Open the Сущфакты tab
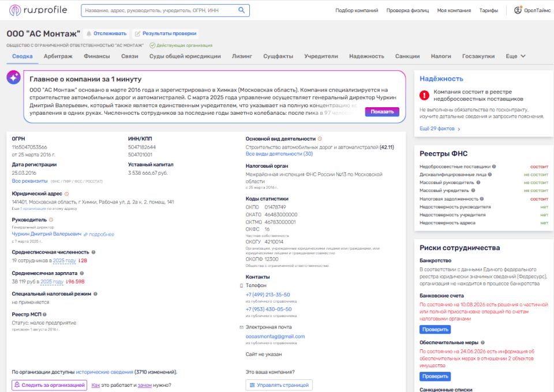This screenshot has height=392, width=554. [278, 56]
